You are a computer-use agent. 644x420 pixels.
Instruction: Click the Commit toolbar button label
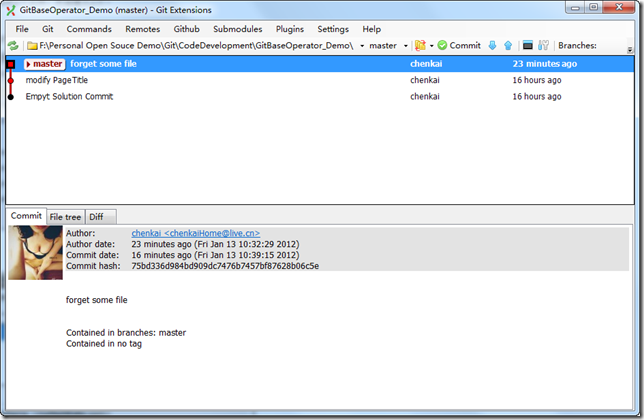pos(465,46)
